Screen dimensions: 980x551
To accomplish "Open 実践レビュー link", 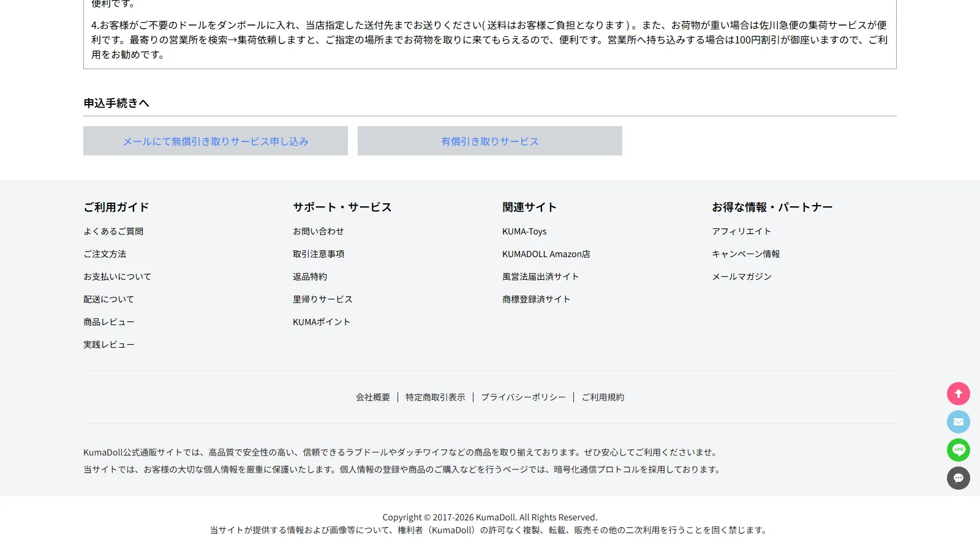I will tap(109, 345).
